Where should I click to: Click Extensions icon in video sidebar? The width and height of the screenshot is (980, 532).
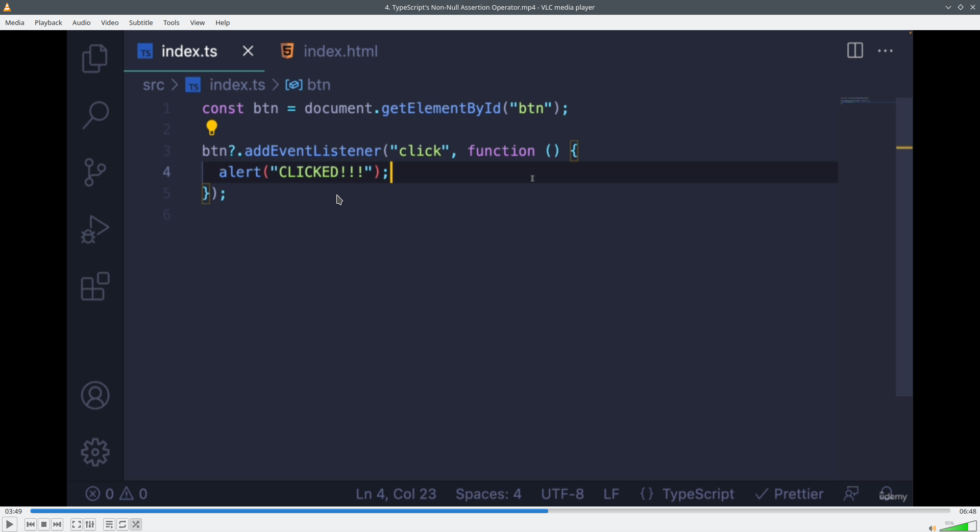pyautogui.click(x=95, y=286)
